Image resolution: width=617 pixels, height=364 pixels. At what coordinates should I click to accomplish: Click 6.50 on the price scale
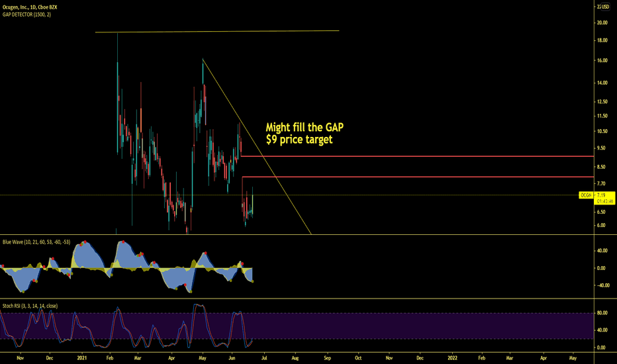(601, 212)
